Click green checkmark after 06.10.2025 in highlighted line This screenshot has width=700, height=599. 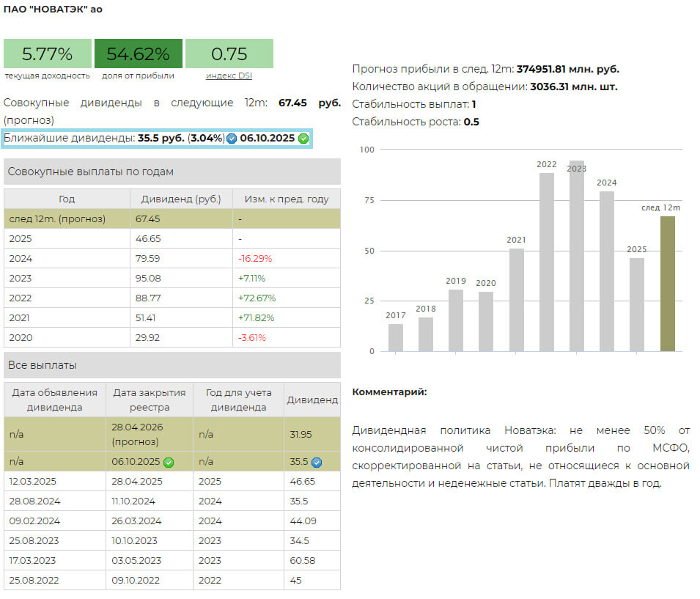click(x=303, y=138)
